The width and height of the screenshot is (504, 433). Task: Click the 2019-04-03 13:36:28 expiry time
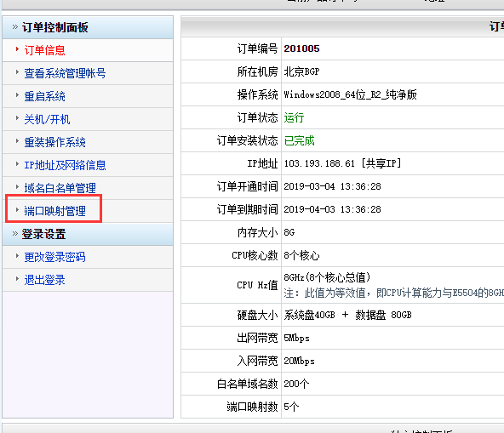tap(332, 209)
